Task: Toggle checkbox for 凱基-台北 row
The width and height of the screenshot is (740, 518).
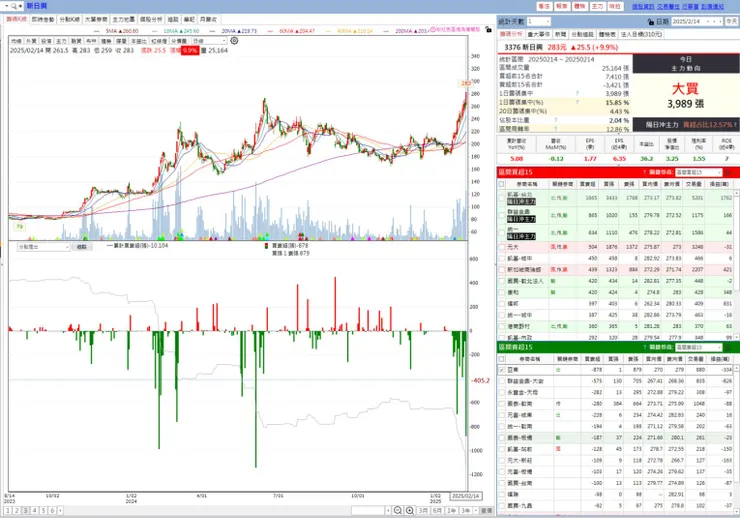Action: [501, 198]
